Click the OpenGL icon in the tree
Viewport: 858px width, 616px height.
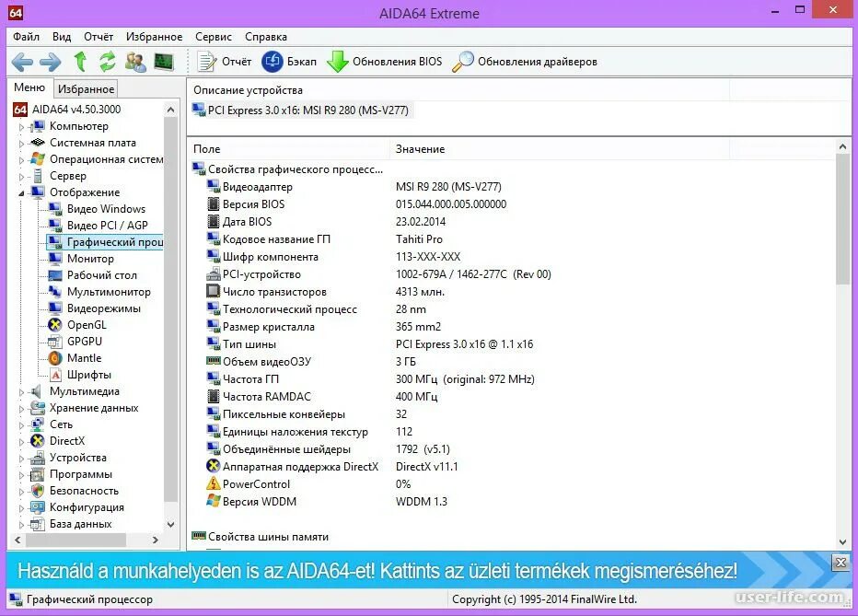coord(54,325)
